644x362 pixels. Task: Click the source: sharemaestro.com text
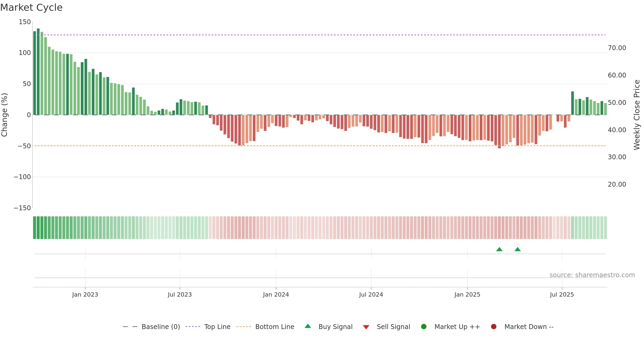click(592, 275)
